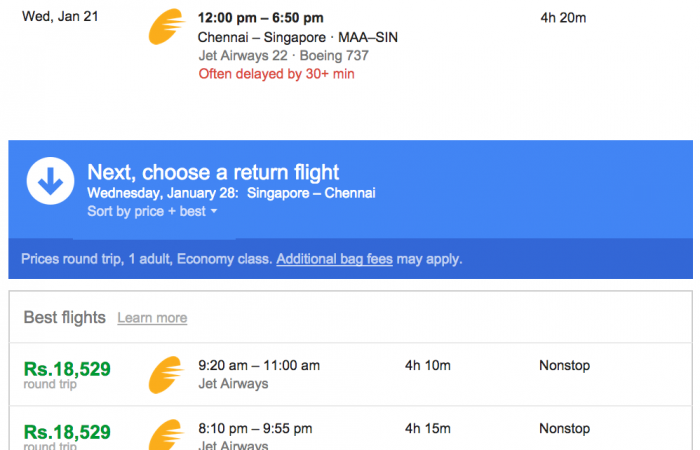Click the Rs.18,529 price of the 8:10 pm flight
Viewport: 700px width, 450px height.
67,432
